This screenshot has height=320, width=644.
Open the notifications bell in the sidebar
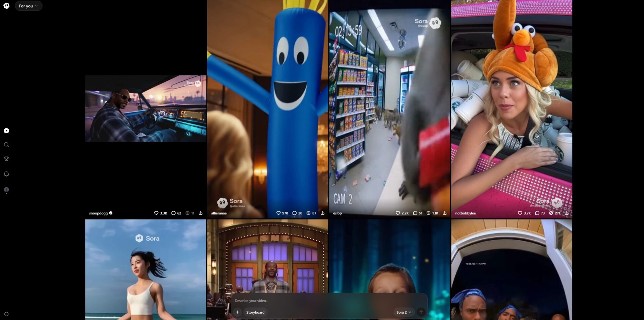tap(6, 174)
